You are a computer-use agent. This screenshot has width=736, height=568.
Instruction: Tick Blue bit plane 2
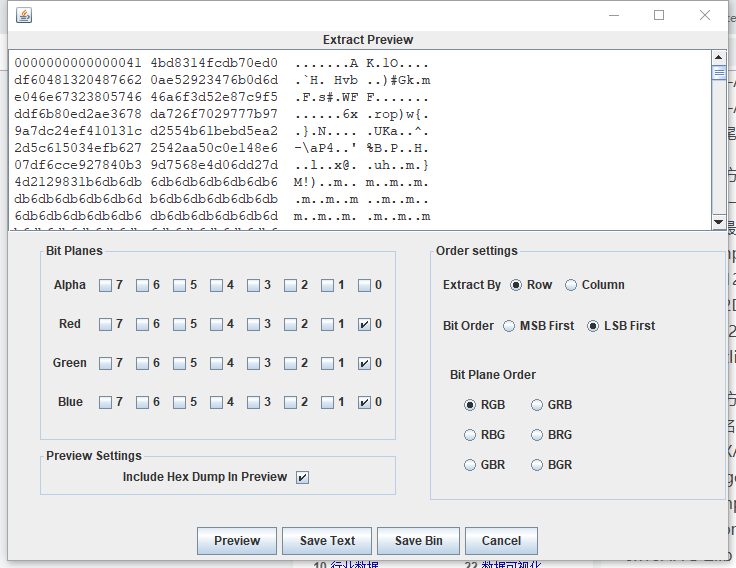point(291,402)
